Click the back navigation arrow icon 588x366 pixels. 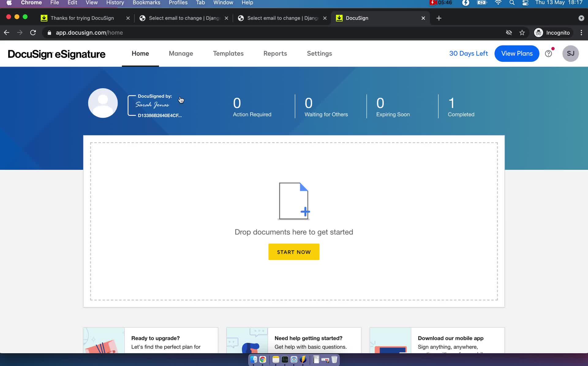point(6,32)
